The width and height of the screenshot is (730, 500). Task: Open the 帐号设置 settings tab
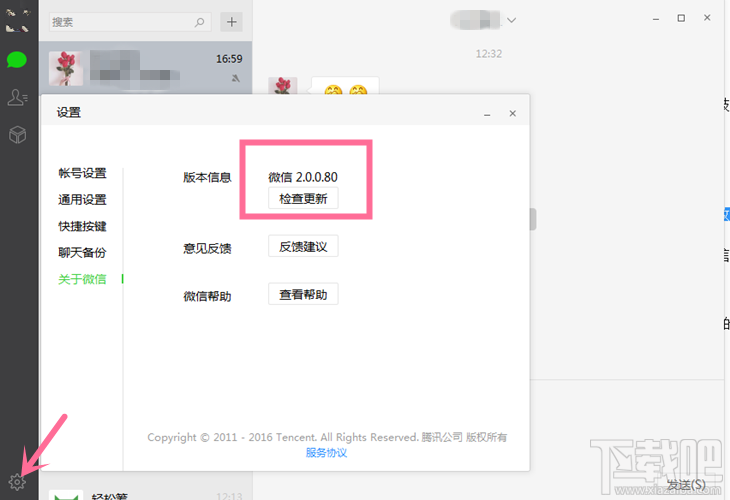coord(82,173)
